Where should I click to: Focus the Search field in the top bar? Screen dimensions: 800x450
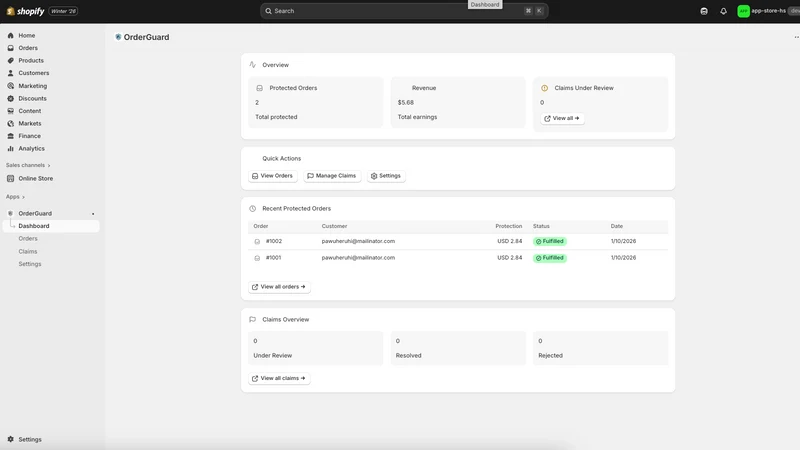point(404,11)
